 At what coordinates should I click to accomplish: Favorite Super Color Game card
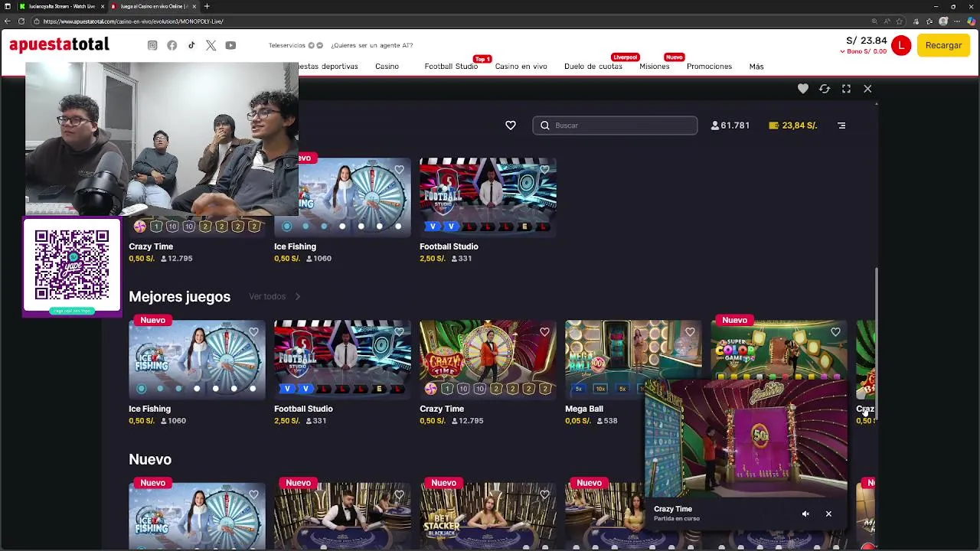pyautogui.click(x=835, y=332)
